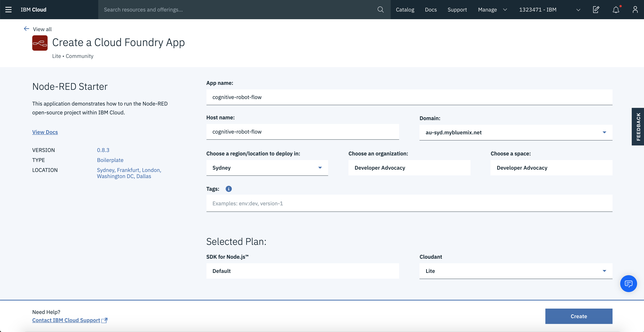Screen dimensions: 644x332
Task: Click the Tags info icon
Action: [x=229, y=189]
